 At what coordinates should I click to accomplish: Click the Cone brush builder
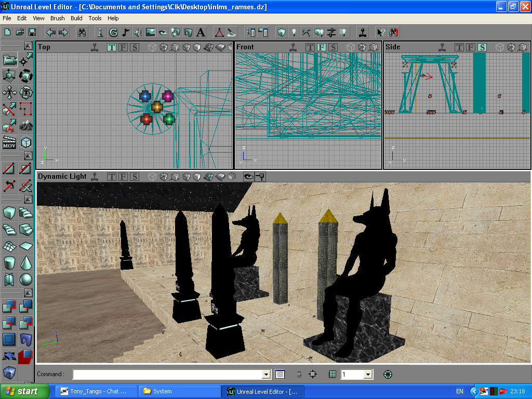point(26,263)
